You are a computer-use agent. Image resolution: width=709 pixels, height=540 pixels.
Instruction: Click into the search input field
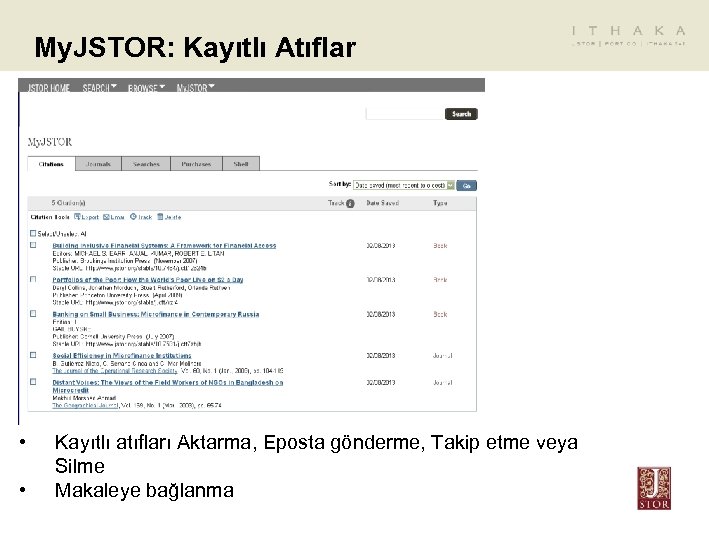coord(405,114)
